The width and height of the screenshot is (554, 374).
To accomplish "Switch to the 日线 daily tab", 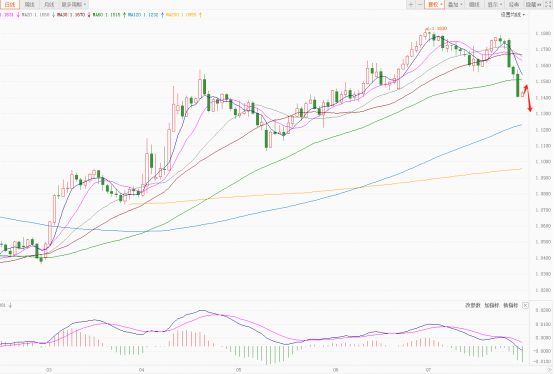I will point(10,5).
